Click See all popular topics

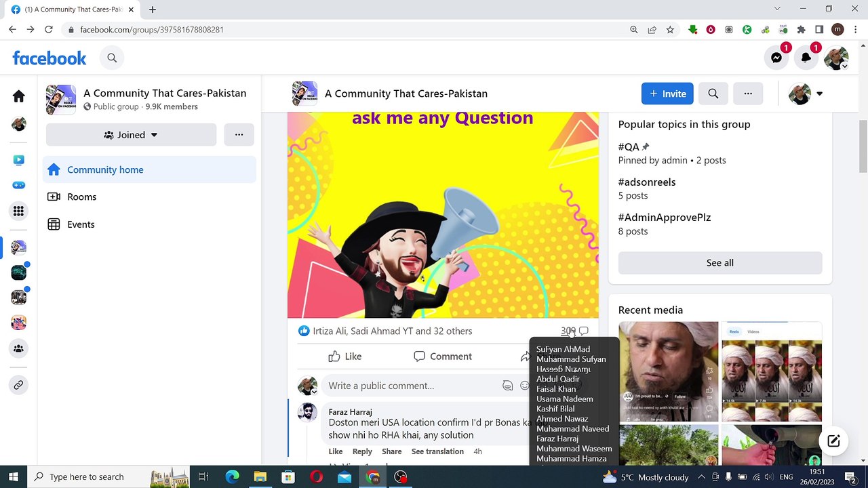(x=719, y=263)
